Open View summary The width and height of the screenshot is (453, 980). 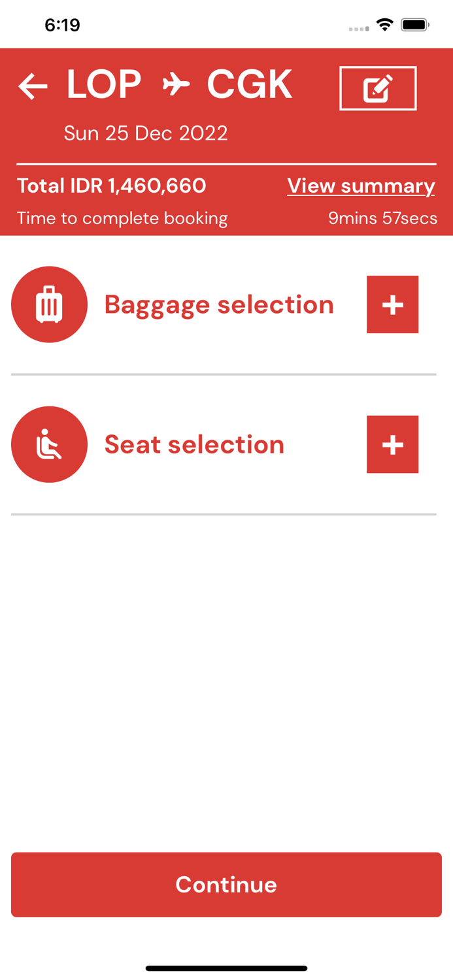point(361,186)
